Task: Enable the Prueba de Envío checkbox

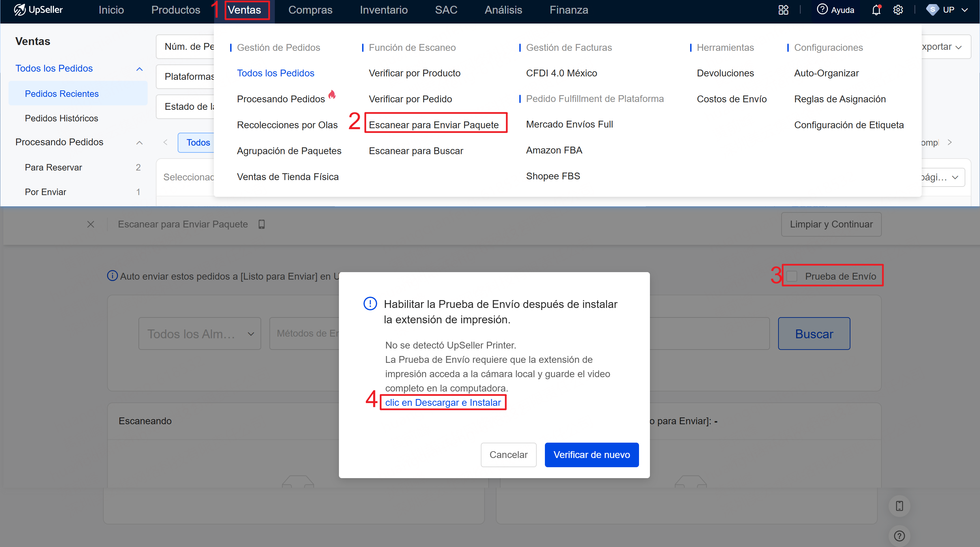Action: (x=792, y=276)
